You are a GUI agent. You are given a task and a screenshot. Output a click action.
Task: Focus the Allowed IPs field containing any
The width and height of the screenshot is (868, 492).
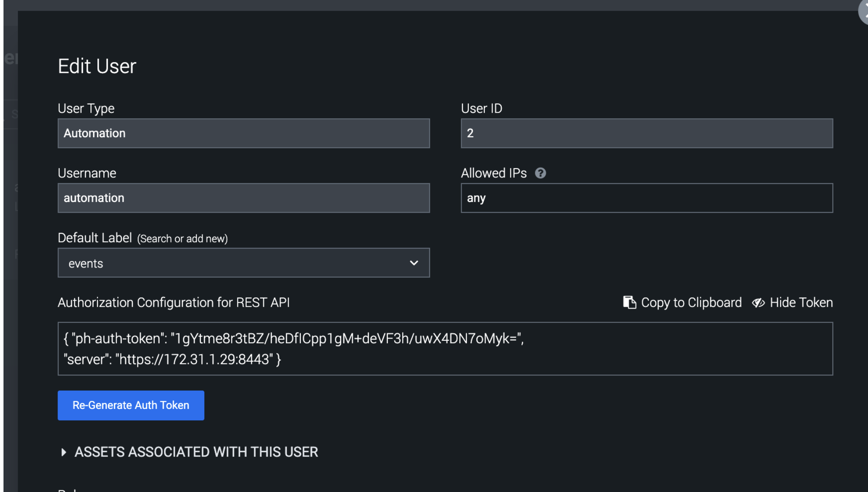pyautogui.click(x=647, y=198)
